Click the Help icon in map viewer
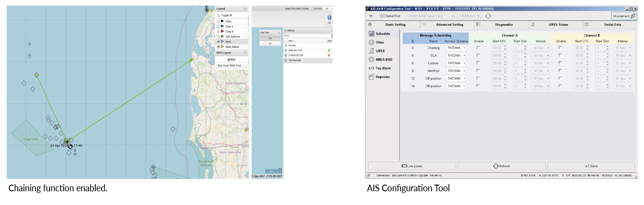Image resolution: width=644 pixels, height=205 pixels. tap(329, 18)
